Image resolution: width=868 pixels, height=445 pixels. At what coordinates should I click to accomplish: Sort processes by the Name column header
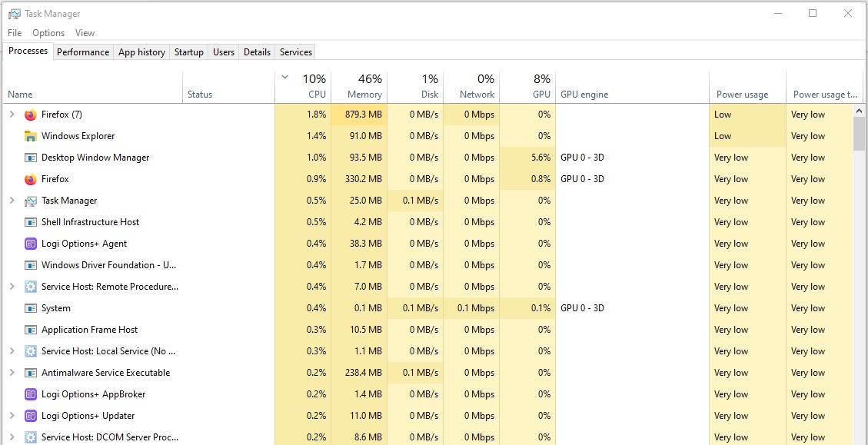click(x=93, y=88)
